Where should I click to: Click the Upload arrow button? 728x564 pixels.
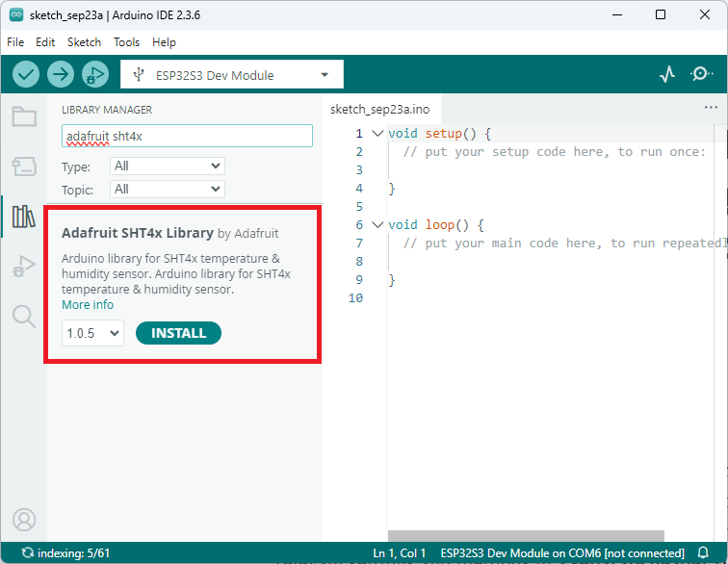[61, 74]
